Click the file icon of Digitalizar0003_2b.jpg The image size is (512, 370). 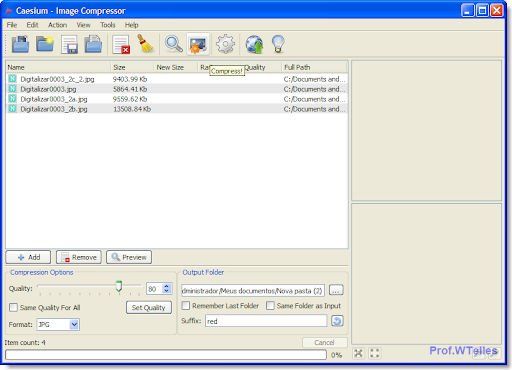[x=13, y=109]
